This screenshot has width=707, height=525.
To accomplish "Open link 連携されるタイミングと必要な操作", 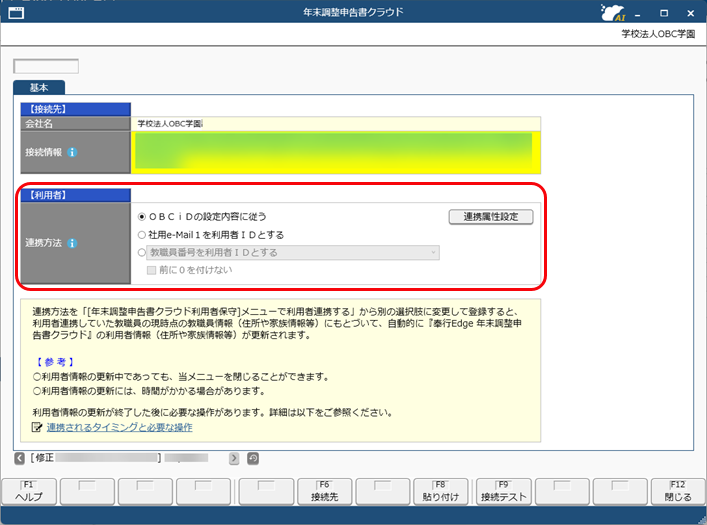I will (x=119, y=427).
